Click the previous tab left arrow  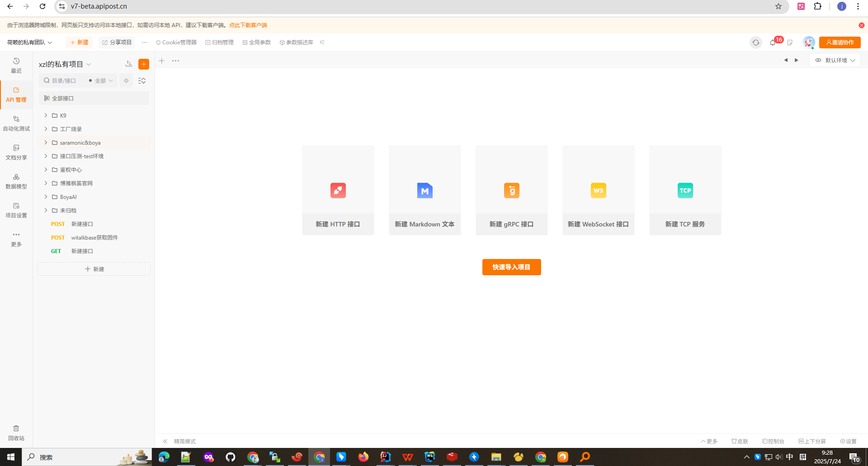tap(786, 60)
